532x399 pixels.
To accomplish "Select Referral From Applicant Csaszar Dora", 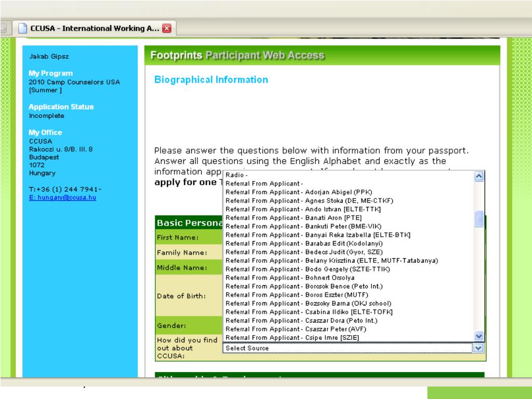I will 349,321.
